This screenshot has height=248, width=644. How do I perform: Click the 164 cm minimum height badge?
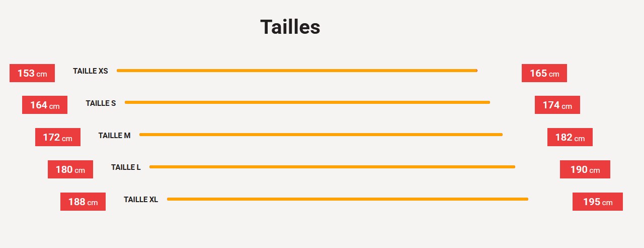pyautogui.click(x=45, y=105)
